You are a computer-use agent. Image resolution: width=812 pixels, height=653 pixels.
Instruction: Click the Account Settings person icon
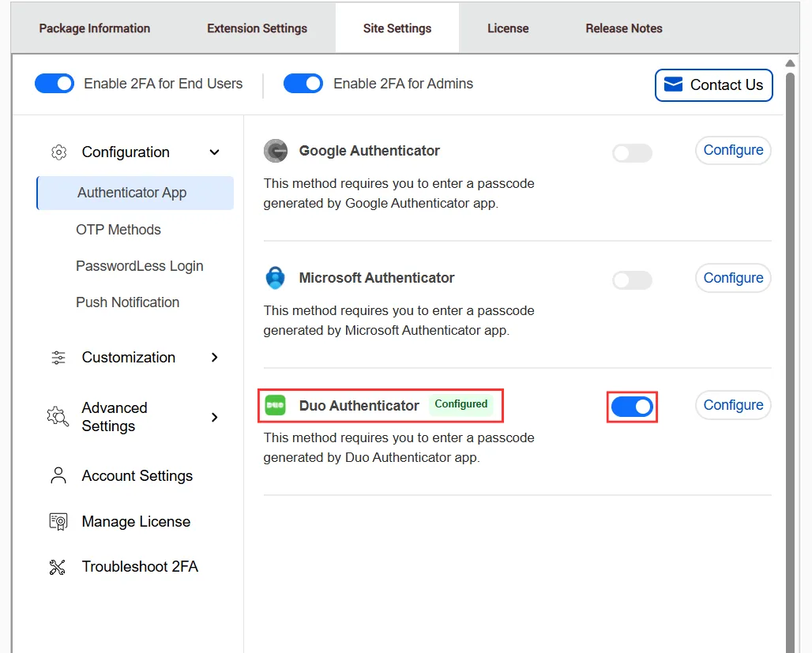(57, 475)
